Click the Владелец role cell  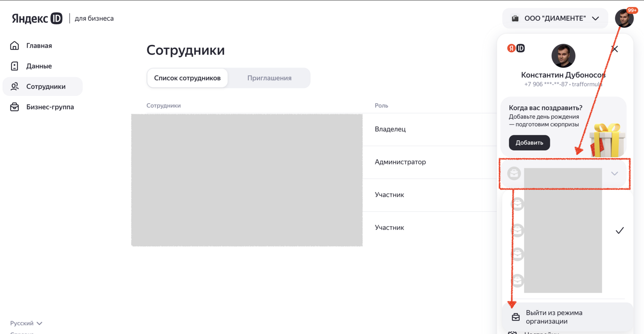tap(390, 129)
